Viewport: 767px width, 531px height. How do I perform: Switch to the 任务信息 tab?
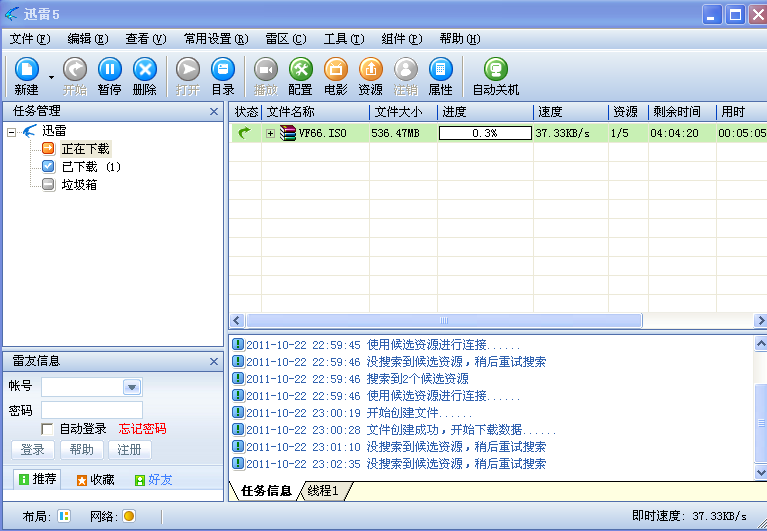pyautogui.click(x=267, y=491)
